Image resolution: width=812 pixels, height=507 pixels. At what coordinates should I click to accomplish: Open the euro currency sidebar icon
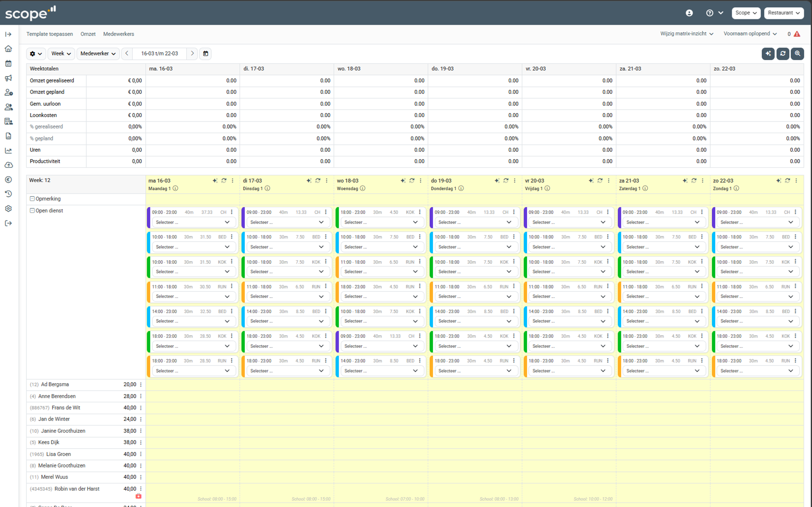(x=8, y=180)
